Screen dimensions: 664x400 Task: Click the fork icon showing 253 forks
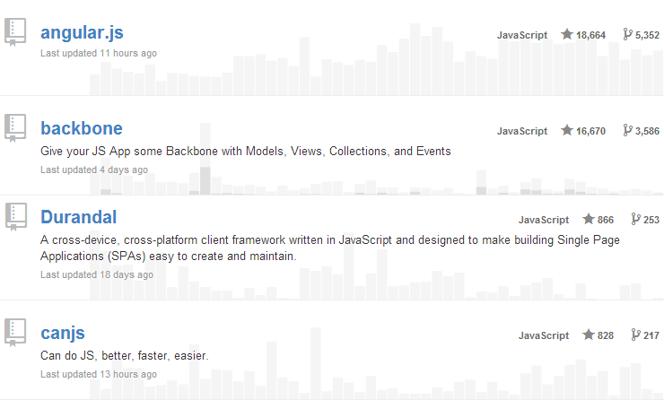tap(636, 219)
